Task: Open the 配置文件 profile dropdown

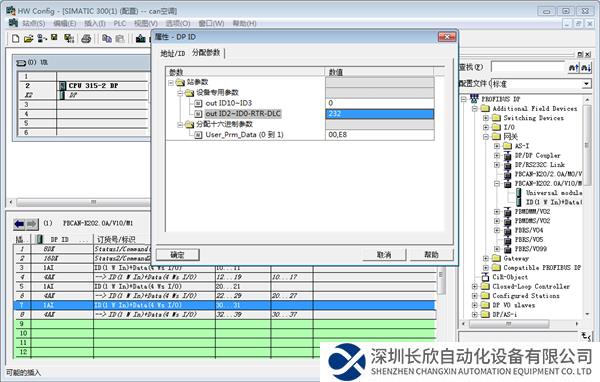Action: pyautogui.click(x=586, y=83)
